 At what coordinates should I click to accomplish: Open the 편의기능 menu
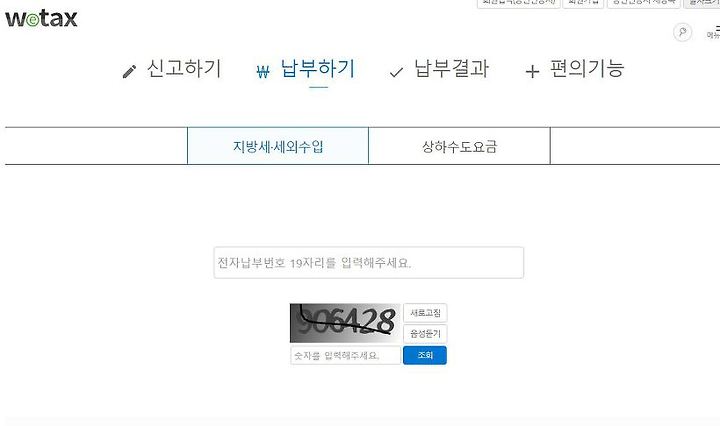coord(587,68)
